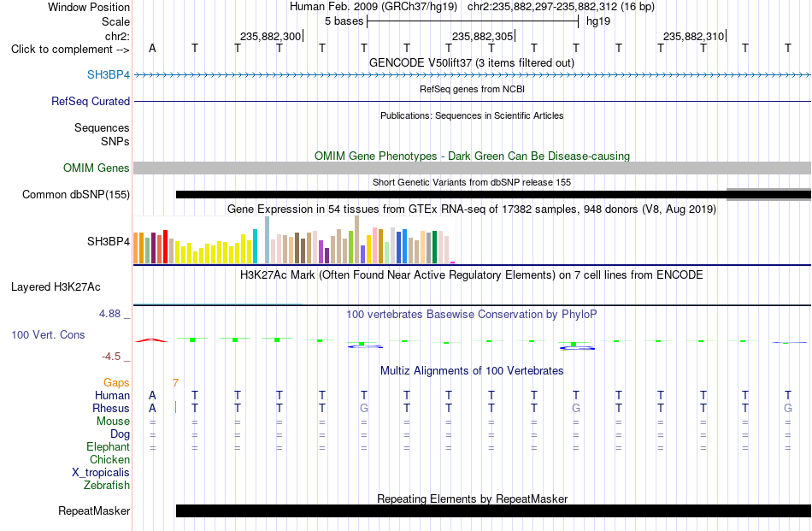Click the -4.5 PhyloP lower scale value
The image size is (812, 531).
tap(111, 357)
